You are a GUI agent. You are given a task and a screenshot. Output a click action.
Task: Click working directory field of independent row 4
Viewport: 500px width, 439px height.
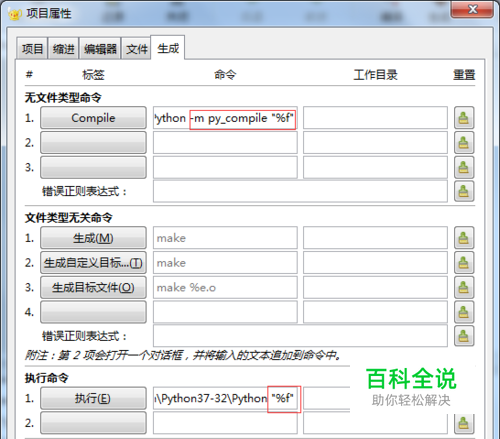point(375,312)
